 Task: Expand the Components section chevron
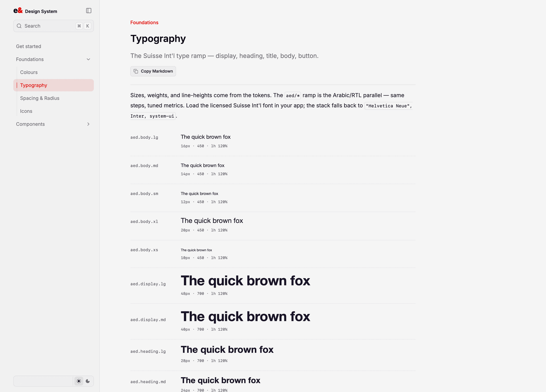tap(88, 124)
